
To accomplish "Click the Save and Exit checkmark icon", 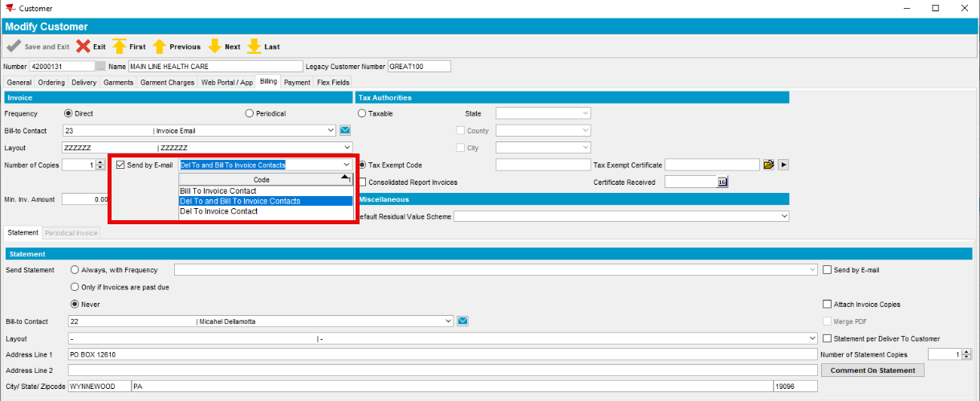I will click(13, 47).
